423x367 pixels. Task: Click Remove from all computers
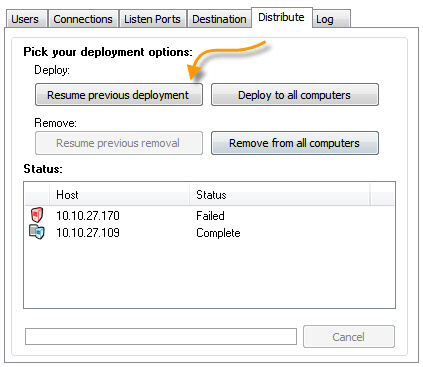(x=295, y=143)
